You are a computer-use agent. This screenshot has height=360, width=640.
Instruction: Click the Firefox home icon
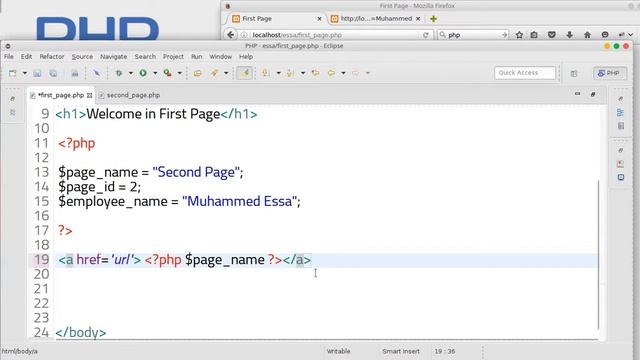(x=587, y=35)
